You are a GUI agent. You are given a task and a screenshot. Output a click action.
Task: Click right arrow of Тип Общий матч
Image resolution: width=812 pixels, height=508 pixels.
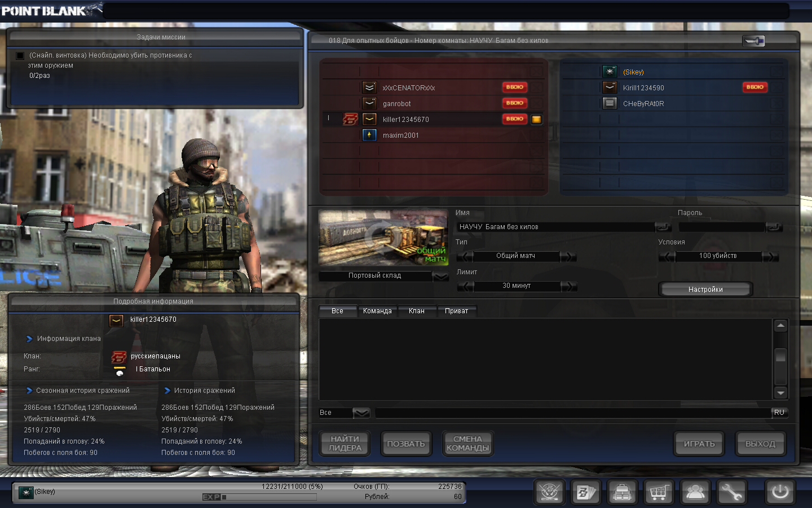click(568, 256)
